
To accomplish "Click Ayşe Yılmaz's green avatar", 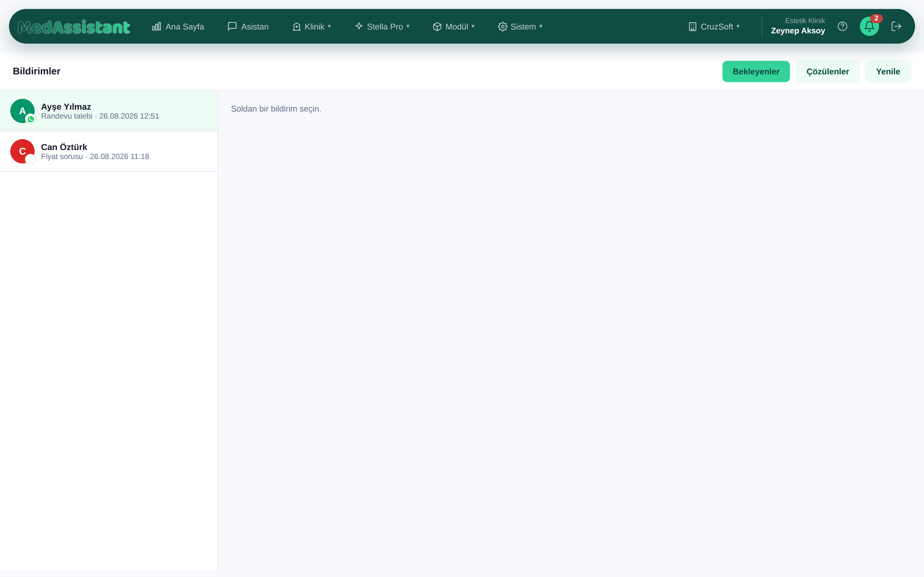I will tap(22, 111).
